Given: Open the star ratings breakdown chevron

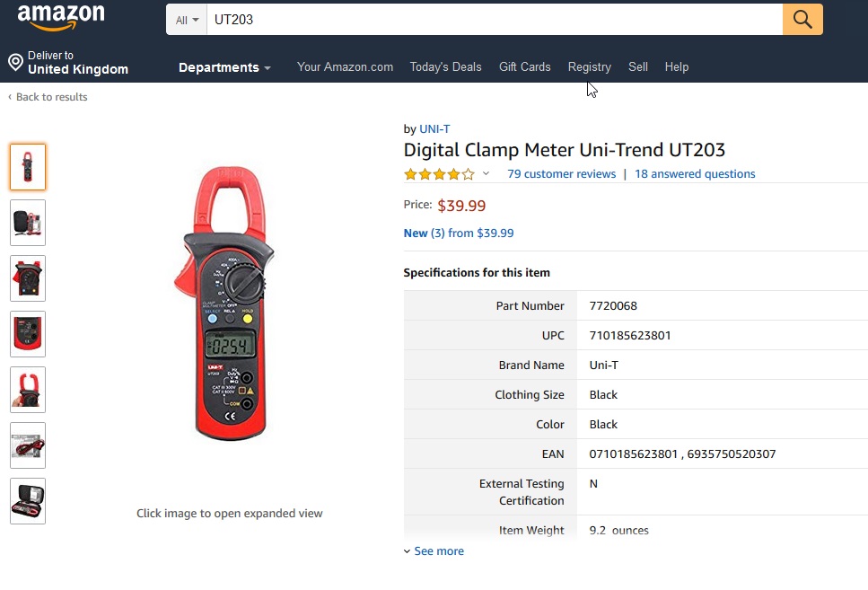Looking at the screenshot, I should 487,174.
